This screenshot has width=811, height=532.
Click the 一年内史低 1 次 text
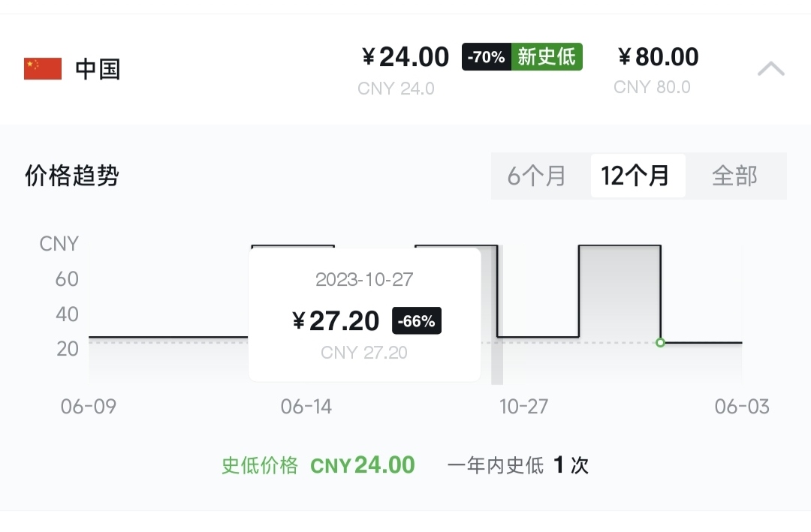coord(517,465)
